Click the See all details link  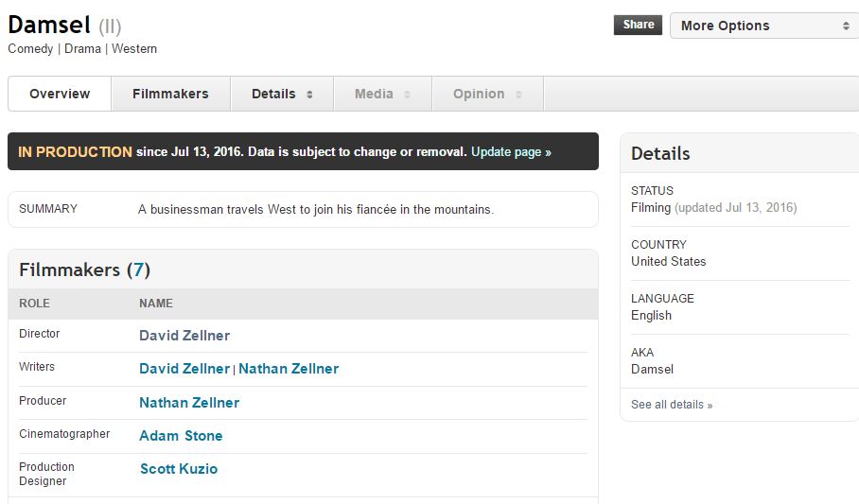click(x=672, y=405)
